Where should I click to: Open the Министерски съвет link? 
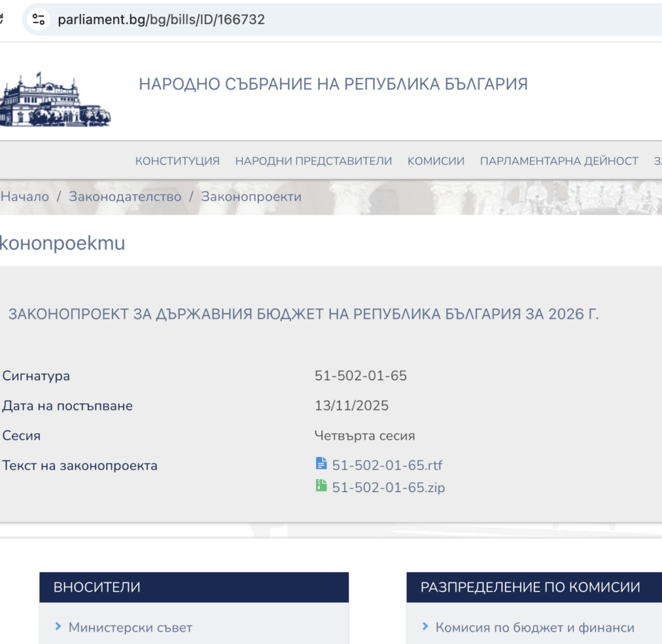(x=130, y=627)
